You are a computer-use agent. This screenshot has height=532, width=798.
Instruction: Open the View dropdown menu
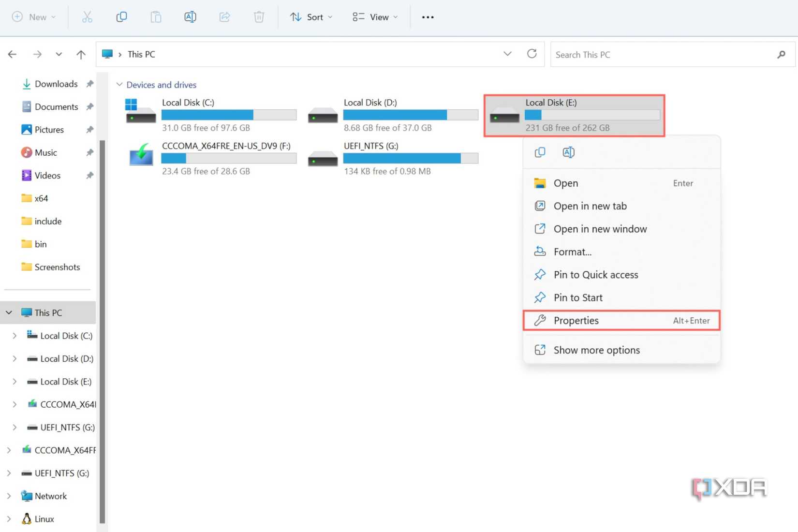tap(375, 17)
